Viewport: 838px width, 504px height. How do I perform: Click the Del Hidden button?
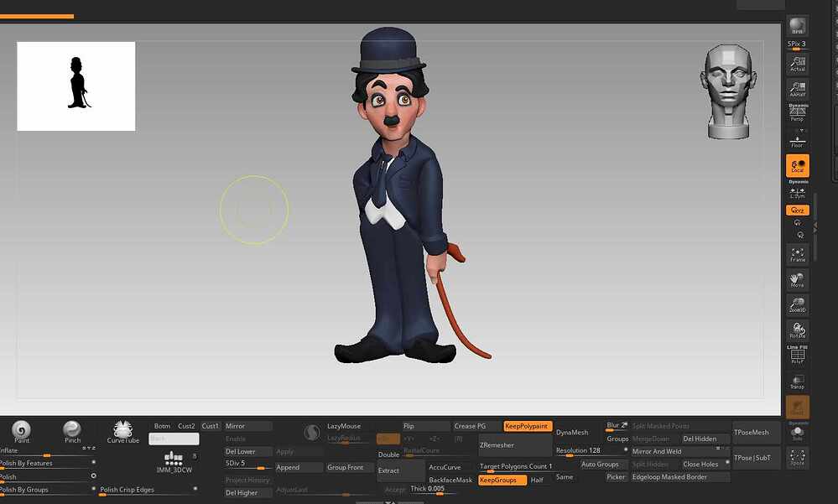[x=705, y=439]
